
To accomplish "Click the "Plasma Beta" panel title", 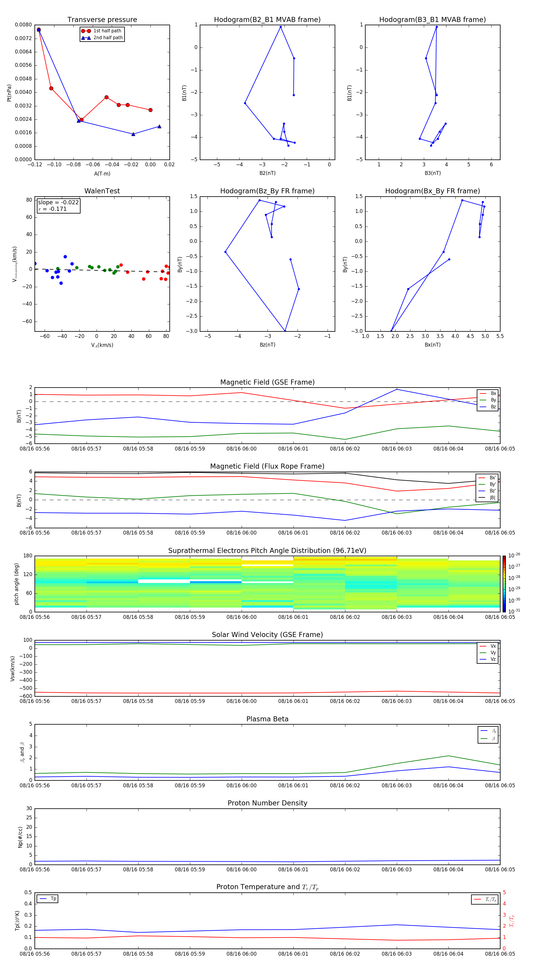I will coord(267,719).
